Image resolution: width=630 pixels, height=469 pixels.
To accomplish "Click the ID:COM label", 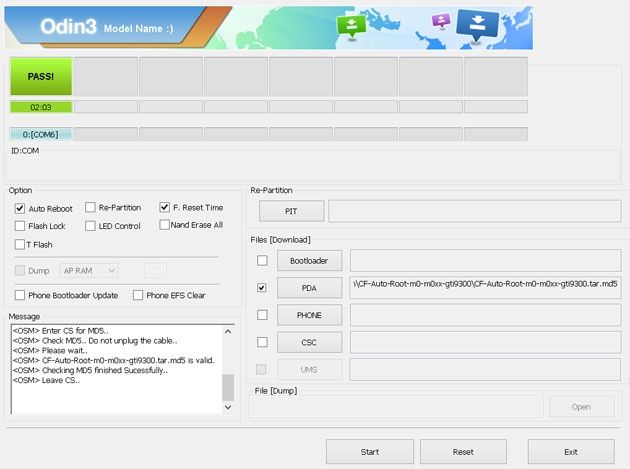I will (25, 151).
